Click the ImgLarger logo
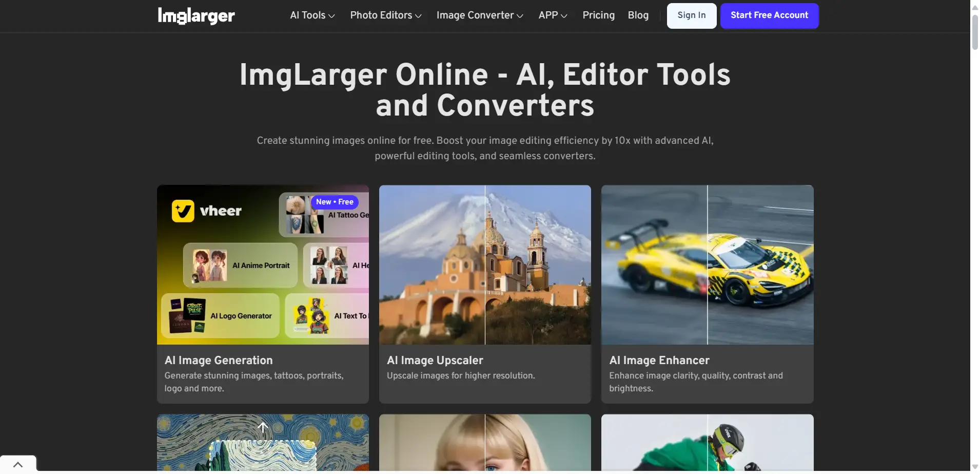 pyautogui.click(x=196, y=16)
